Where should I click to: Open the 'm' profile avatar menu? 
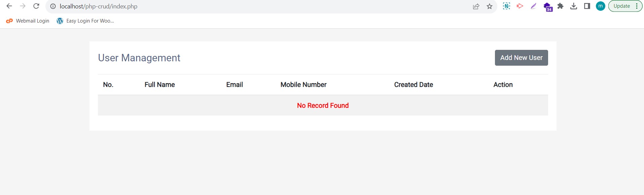click(600, 6)
